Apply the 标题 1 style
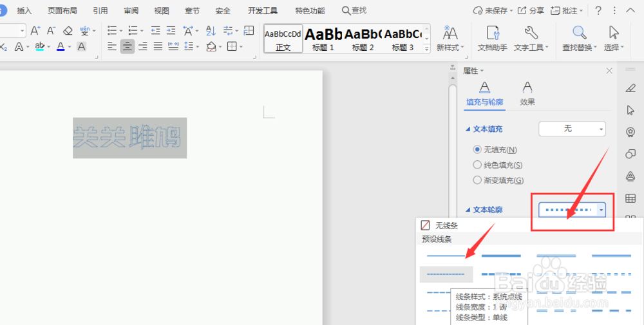 point(323,39)
